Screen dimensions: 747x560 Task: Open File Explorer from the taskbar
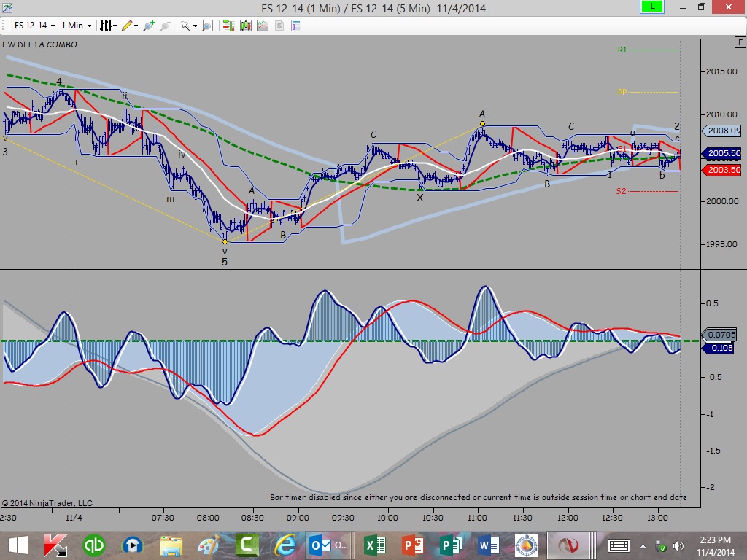point(171,545)
